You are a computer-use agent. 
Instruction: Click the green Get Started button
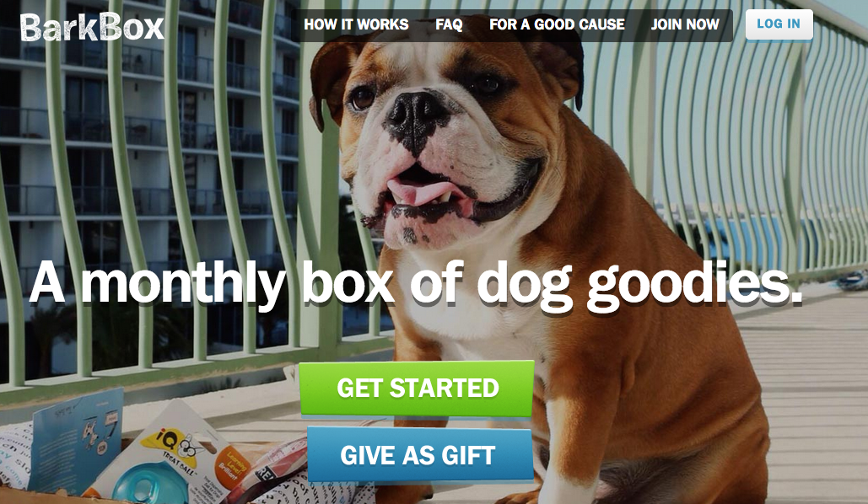[x=417, y=389]
